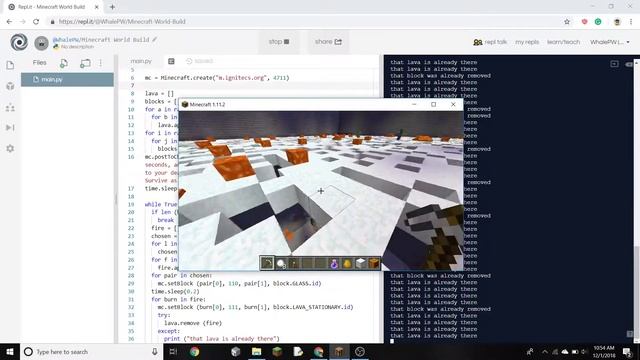Open File Explorer from taskbar
Screen dimensions: 640x360
click(x=256, y=352)
